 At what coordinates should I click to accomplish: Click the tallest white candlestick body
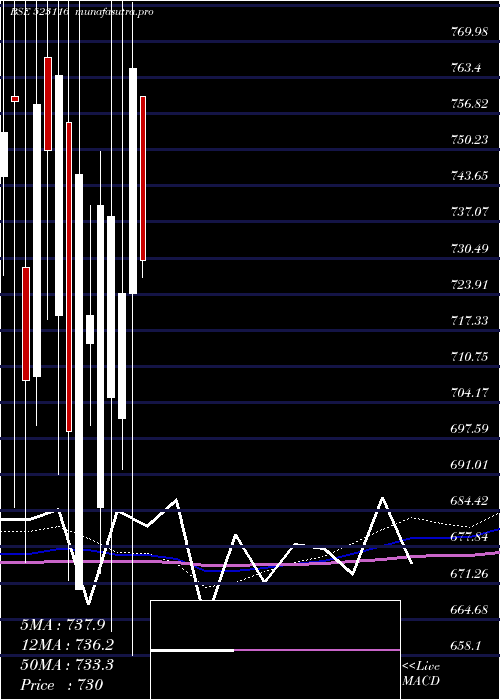(x=79, y=382)
